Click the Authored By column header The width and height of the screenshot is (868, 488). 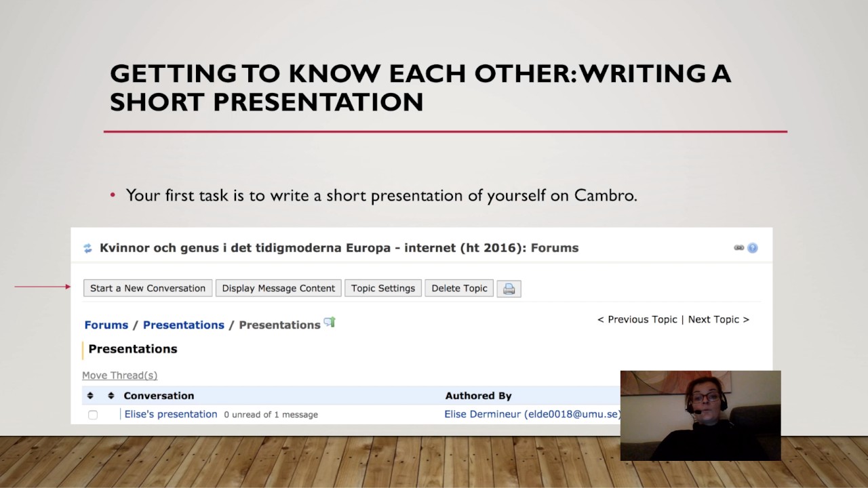coord(478,396)
